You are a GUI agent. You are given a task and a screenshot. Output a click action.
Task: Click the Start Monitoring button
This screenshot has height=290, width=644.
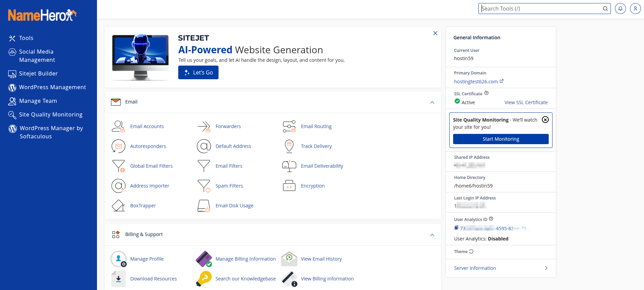pyautogui.click(x=501, y=139)
